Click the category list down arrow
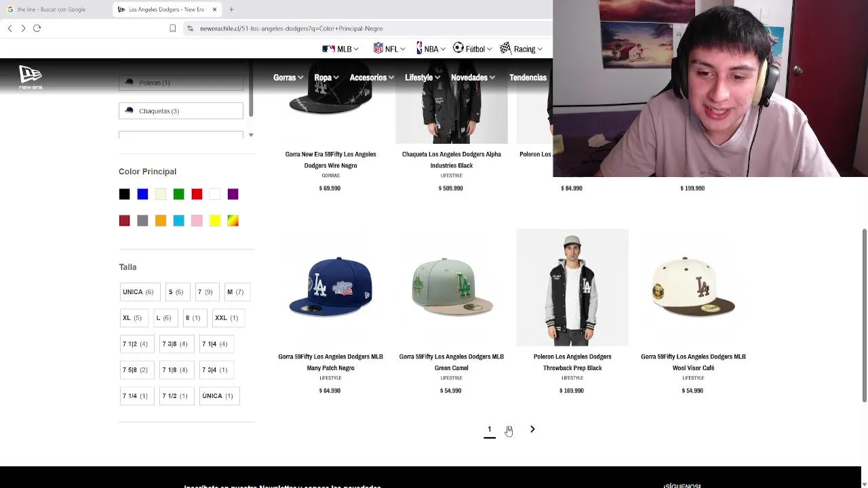868x488 pixels. [251, 135]
